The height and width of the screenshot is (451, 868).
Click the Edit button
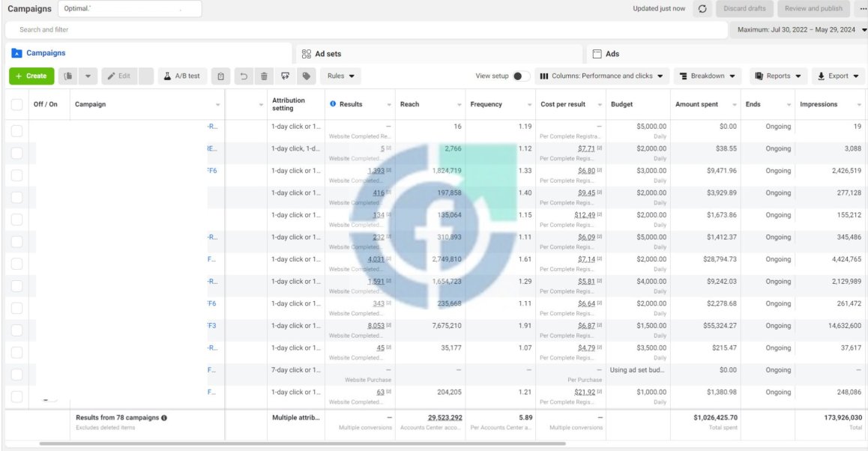[x=119, y=76]
